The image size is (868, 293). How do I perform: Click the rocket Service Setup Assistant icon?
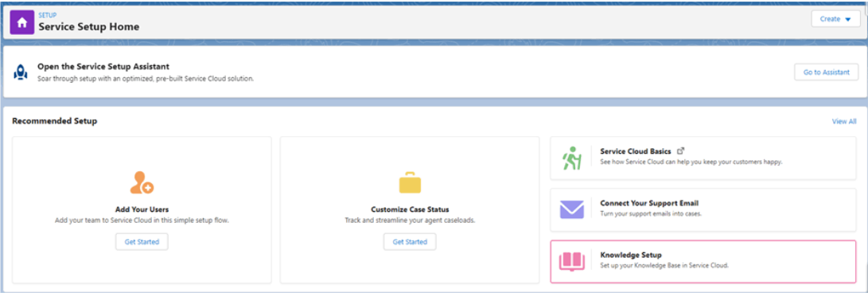20,72
